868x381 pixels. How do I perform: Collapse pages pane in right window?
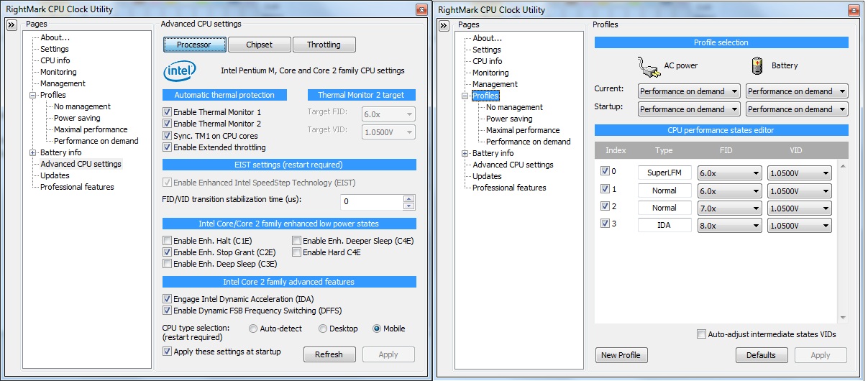[444, 25]
